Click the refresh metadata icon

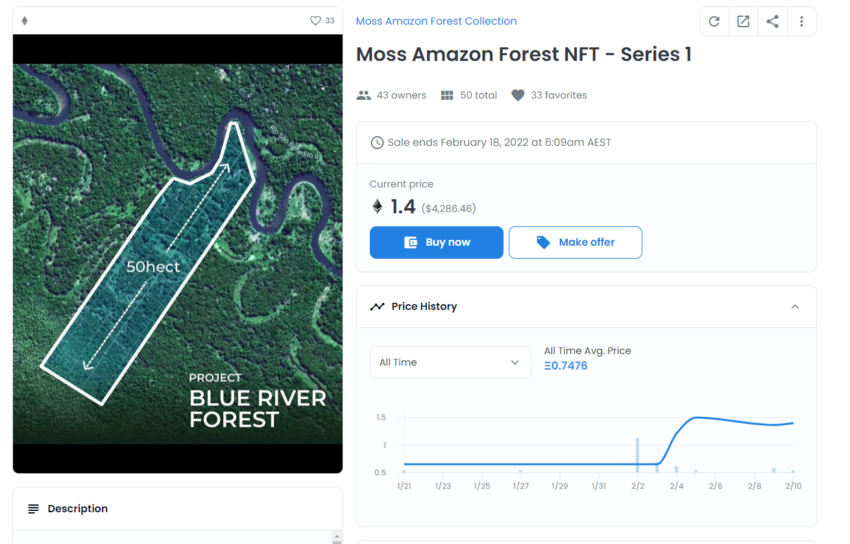(714, 21)
